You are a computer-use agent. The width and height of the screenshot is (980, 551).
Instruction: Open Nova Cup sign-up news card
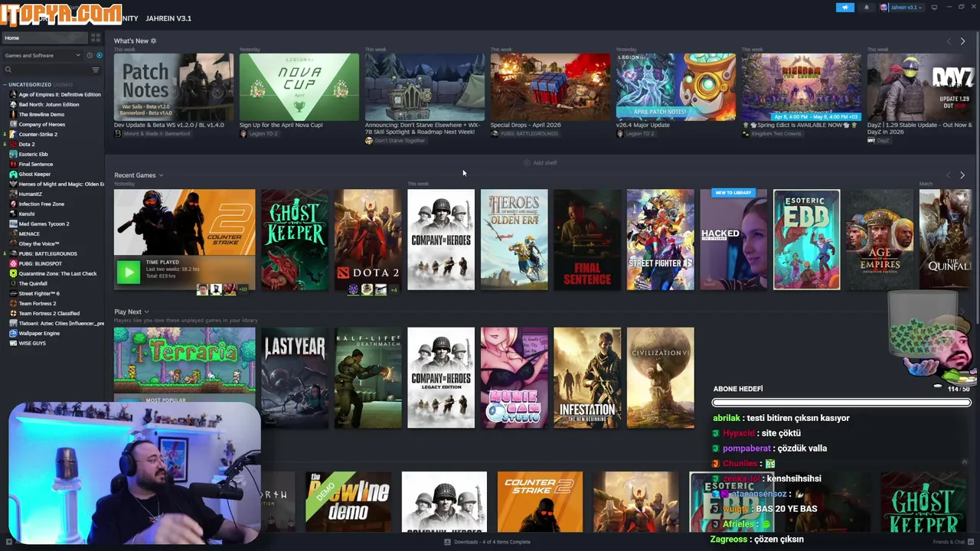click(299, 86)
